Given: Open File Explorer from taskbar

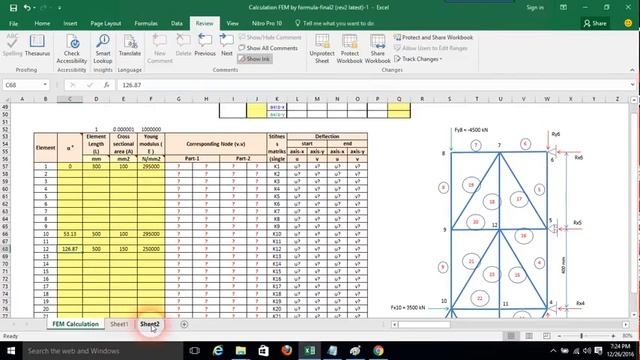Looking at the screenshot, I should (241, 351).
